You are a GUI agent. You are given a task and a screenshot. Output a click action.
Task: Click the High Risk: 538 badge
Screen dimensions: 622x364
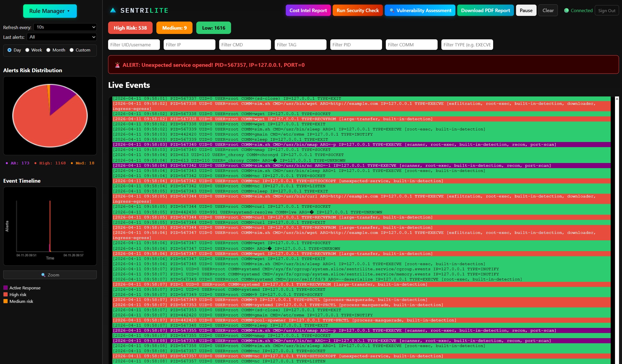click(130, 28)
